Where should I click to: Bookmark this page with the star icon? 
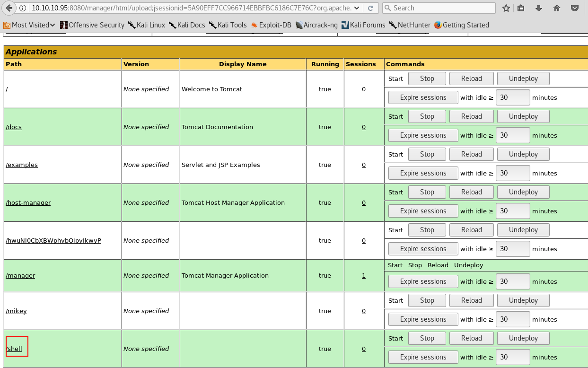tap(506, 8)
